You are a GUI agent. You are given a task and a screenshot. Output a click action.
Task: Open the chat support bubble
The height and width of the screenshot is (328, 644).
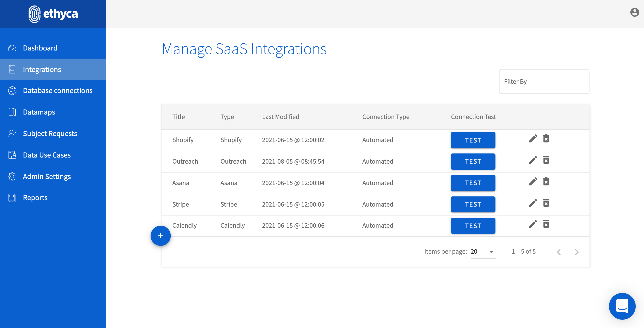[x=622, y=306]
